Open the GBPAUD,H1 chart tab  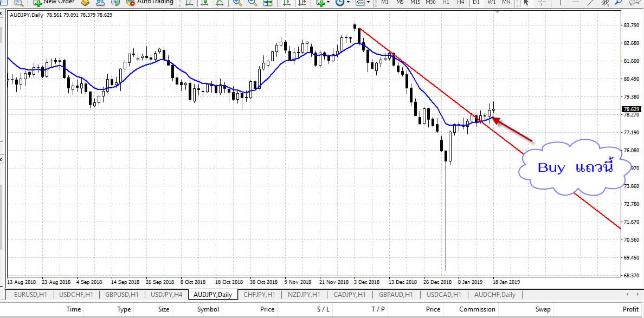pos(395,295)
